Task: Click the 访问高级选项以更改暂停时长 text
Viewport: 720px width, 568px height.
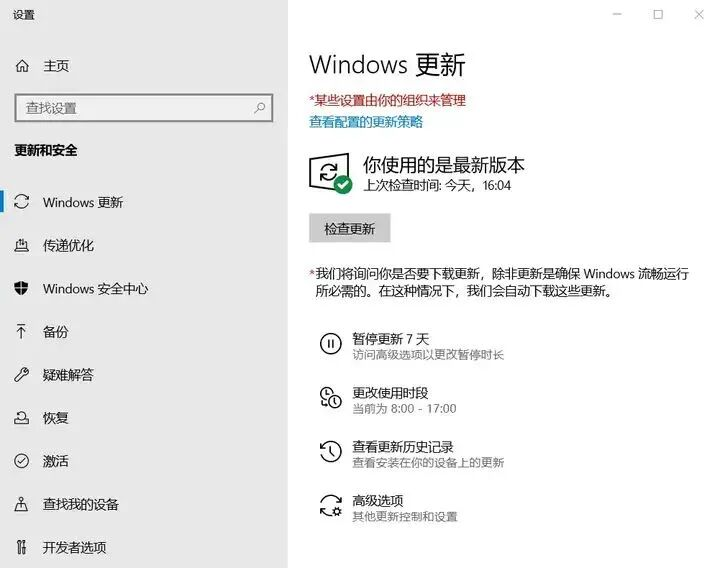Action: [428, 354]
